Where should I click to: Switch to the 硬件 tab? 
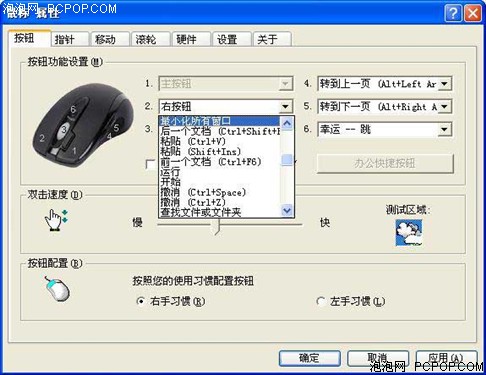[192, 39]
